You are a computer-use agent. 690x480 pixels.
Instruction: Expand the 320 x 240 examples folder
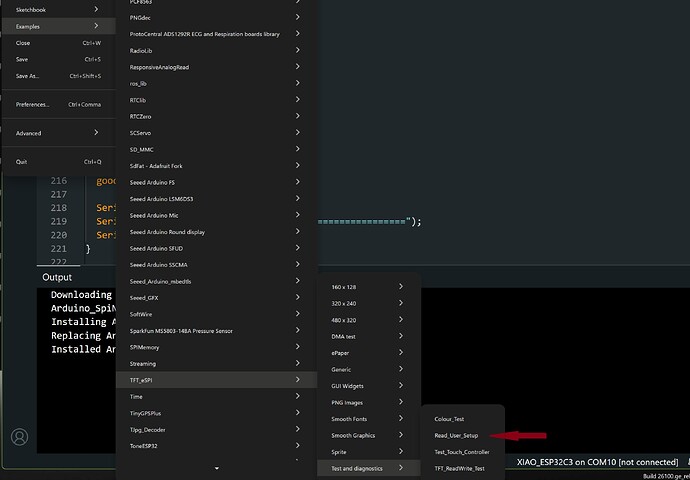click(369, 304)
